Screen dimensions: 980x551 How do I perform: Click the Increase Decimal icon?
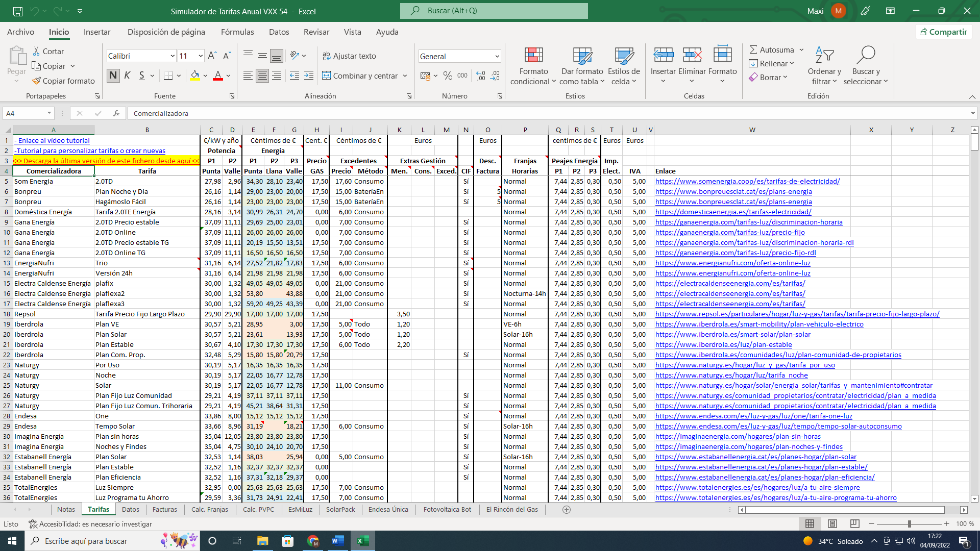[x=480, y=76]
